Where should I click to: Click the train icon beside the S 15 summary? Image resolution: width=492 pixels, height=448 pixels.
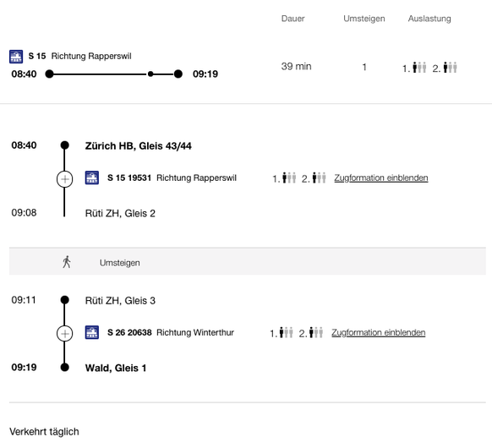pyautogui.click(x=16, y=57)
